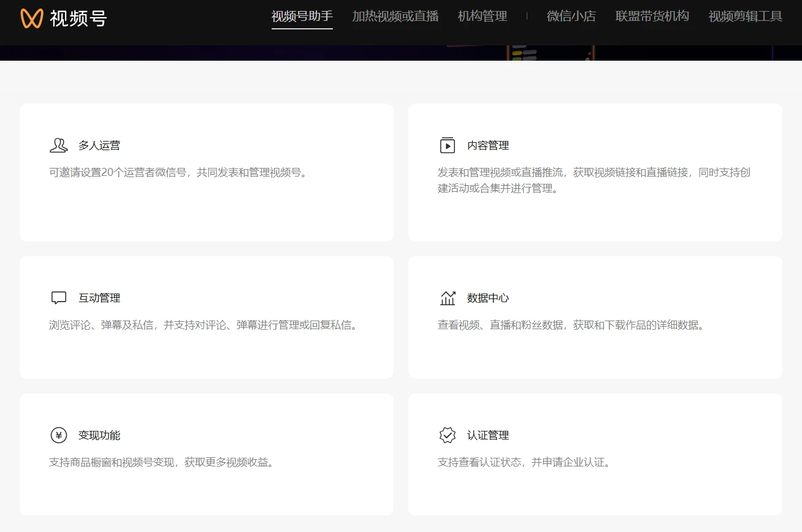Click the 数据中心 chart icon
The height and width of the screenshot is (532, 802).
[448, 298]
